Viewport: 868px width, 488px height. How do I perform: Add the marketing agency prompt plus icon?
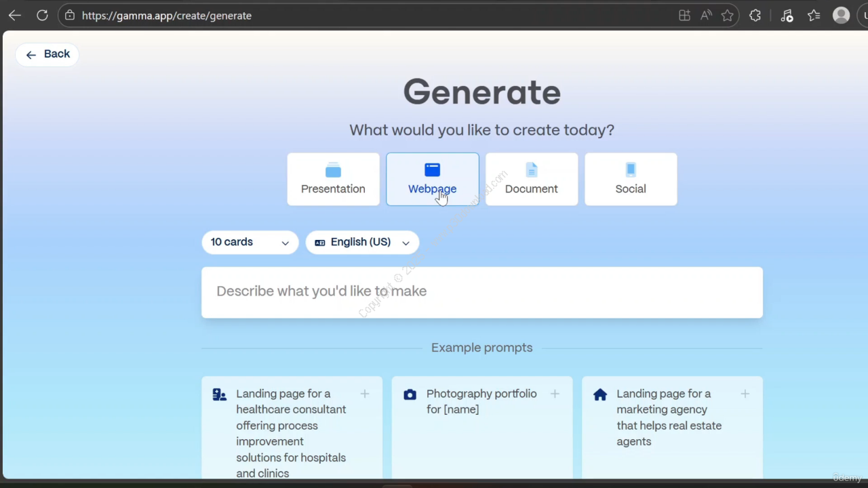745,394
